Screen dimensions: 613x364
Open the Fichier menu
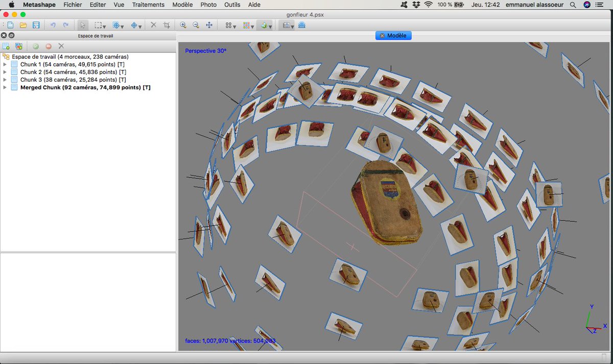pyautogui.click(x=73, y=5)
